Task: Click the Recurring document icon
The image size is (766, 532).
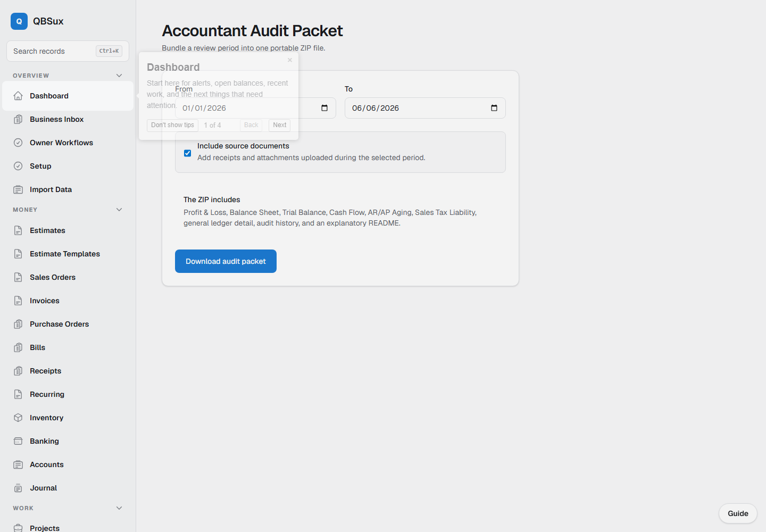Action: point(18,394)
